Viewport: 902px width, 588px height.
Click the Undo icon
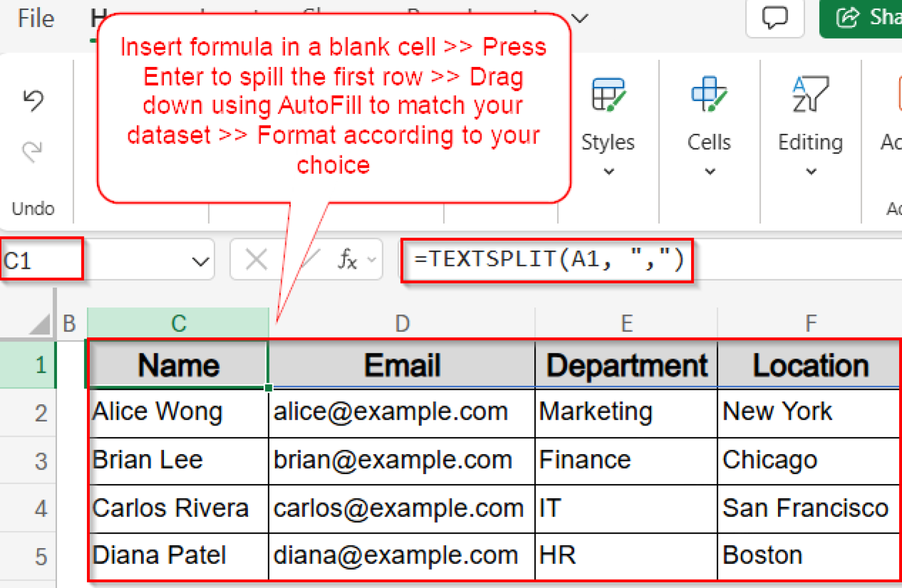[33, 100]
